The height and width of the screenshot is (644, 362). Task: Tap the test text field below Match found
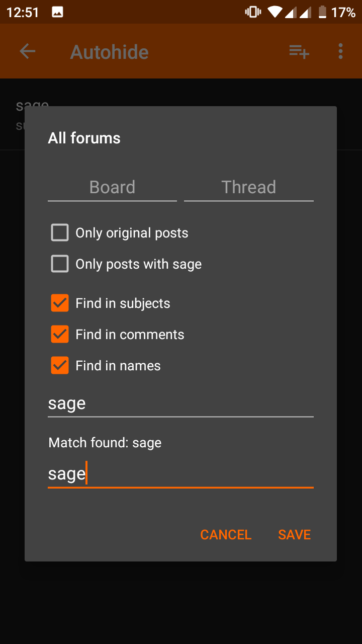click(180, 474)
